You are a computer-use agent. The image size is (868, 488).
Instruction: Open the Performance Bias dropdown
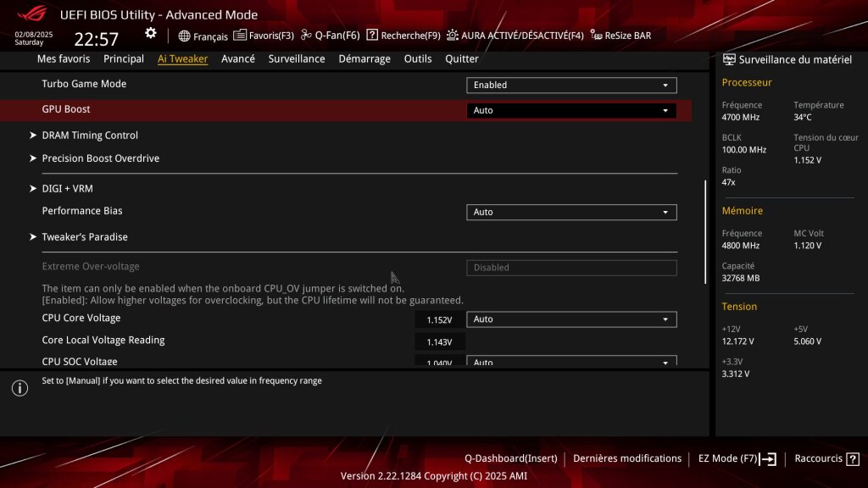[571, 213]
